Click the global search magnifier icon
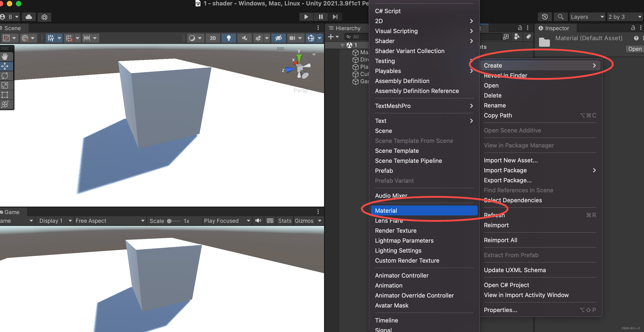This screenshot has height=332, width=644. (x=560, y=17)
